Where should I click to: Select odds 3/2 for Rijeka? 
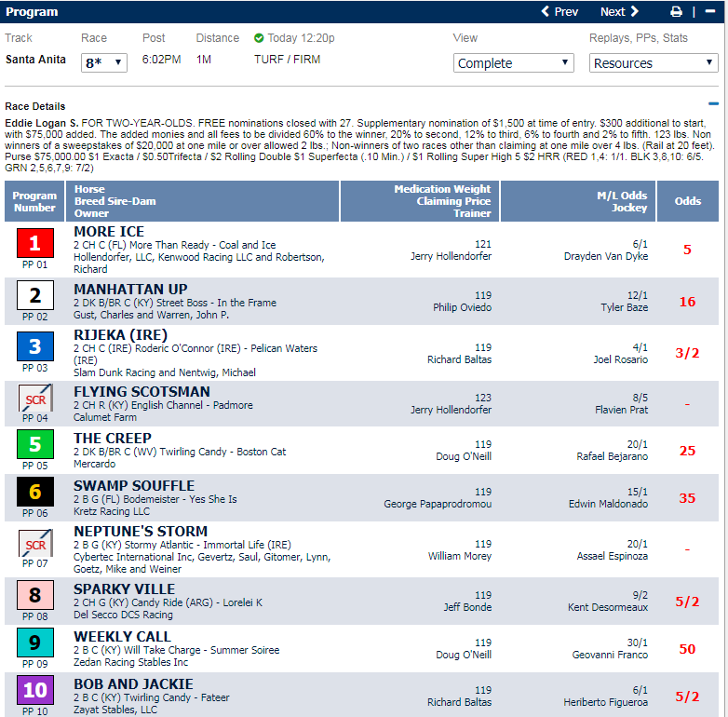coord(688,353)
